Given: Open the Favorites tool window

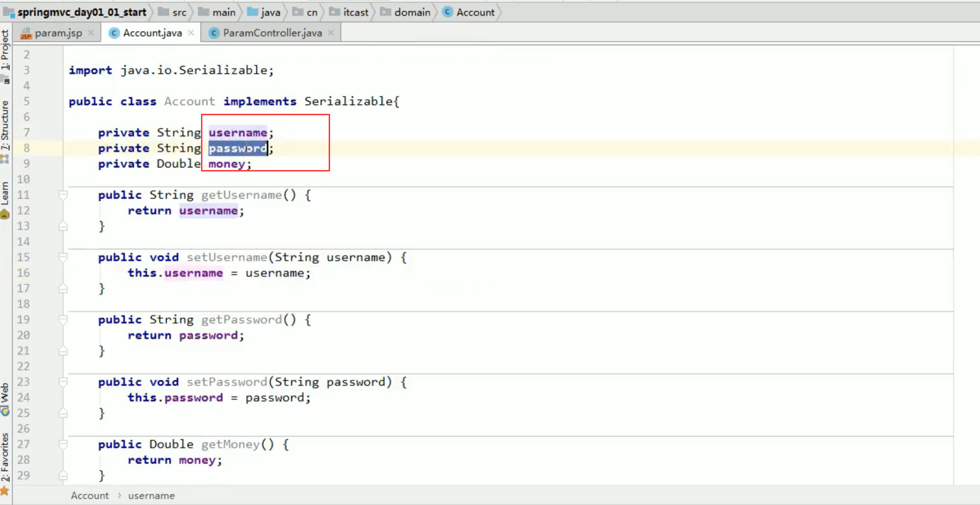Looking at the screenshot, I should click(5, 458).
